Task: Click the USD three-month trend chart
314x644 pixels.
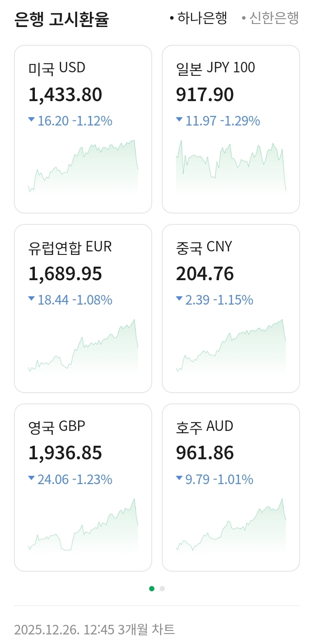Action: (x=83, y=168)
